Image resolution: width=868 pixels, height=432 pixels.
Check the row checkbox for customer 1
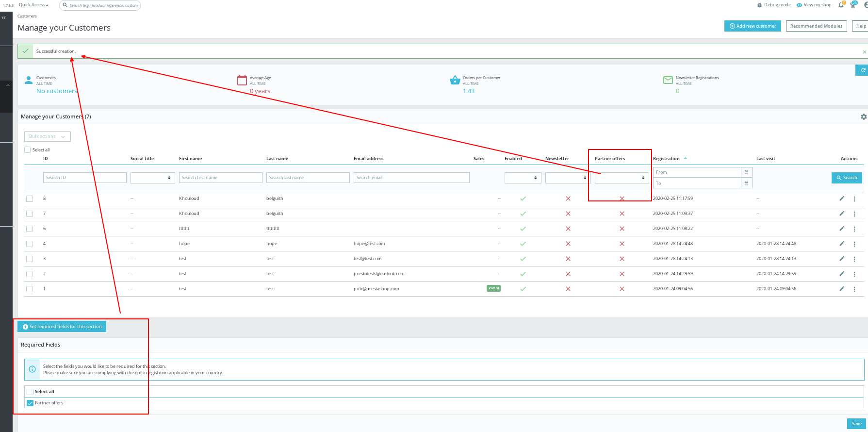tap(30, 289)
